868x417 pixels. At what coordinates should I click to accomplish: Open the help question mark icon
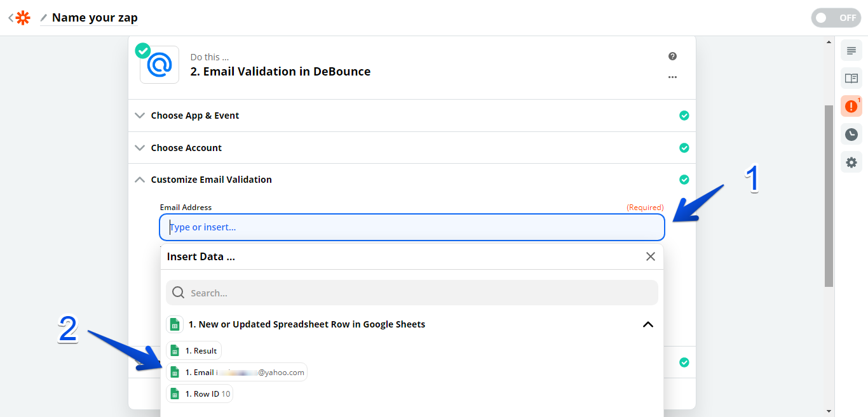[672, 56]
